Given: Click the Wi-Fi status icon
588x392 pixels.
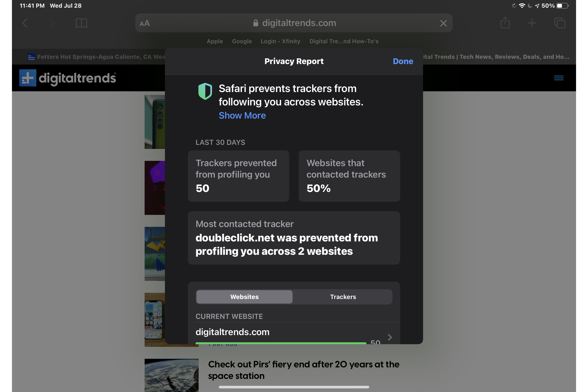Looking at the screenshot, I should tap(522, 6).
